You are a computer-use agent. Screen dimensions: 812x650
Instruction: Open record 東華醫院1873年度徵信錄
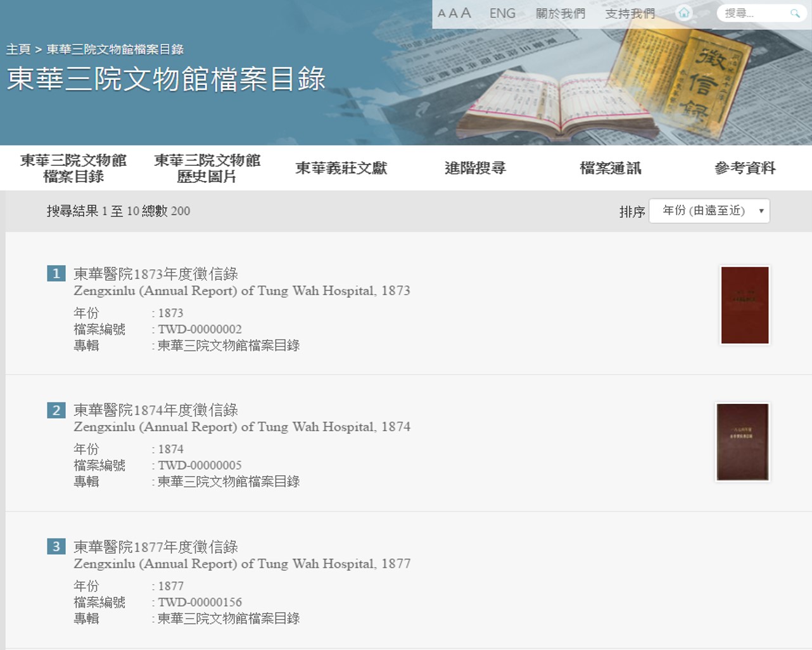tap(156, 274)
